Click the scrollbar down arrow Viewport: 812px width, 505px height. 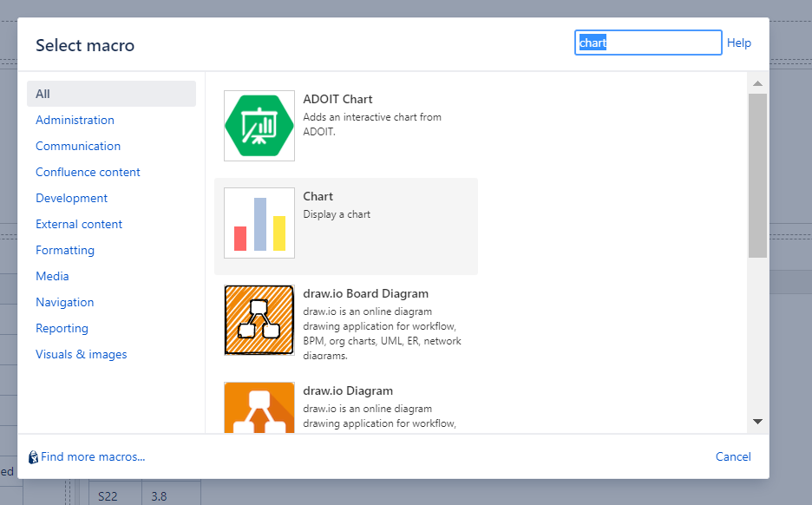[757, 422]
